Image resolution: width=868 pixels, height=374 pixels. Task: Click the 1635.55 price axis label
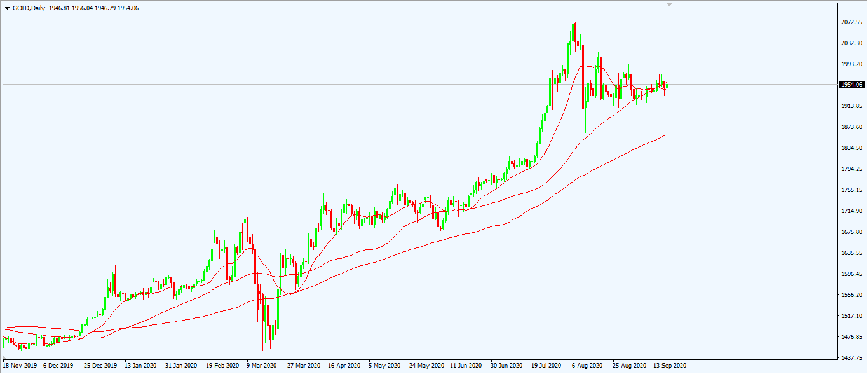click(851, 253)
